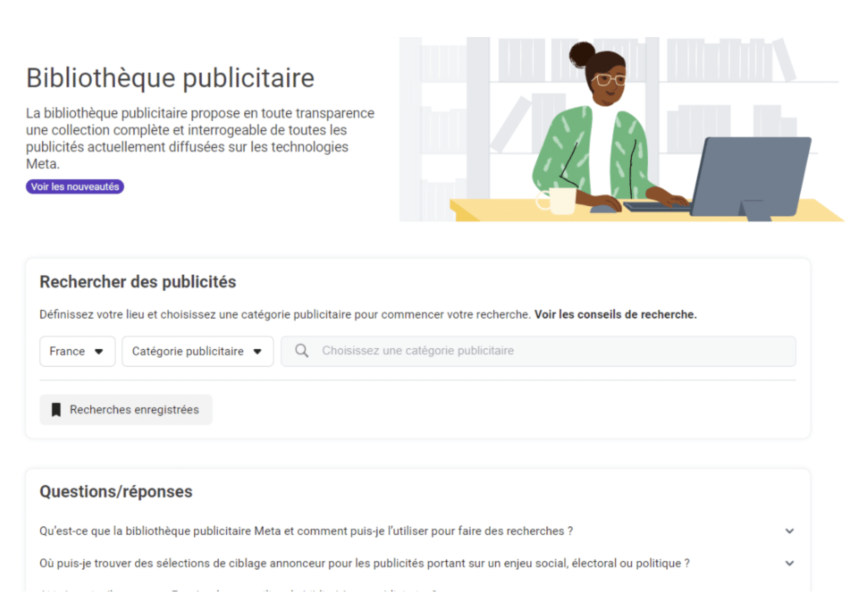This screenshot has width=856, height=616.
Task: Click the bookmark icon for saved searches
Action: [56, 410]
